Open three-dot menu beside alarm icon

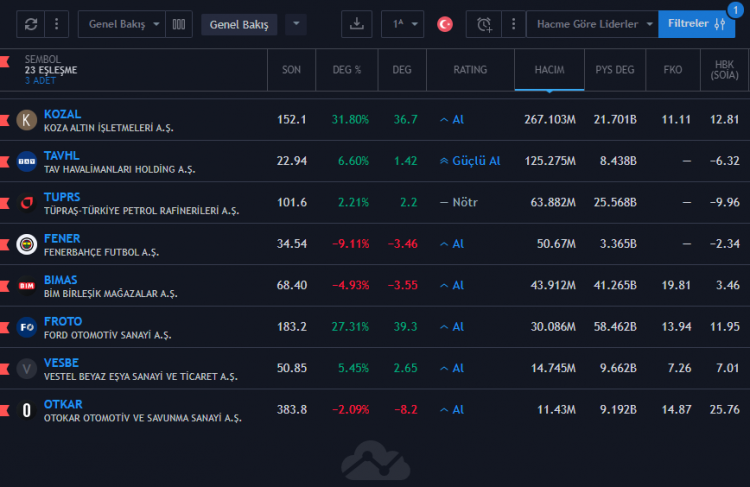point(513,24)
